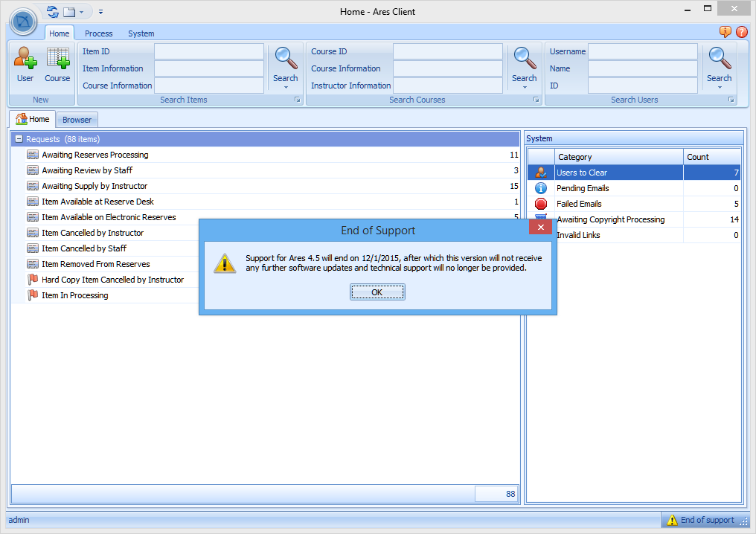Open the Ares application orb menu
The width and height of the screenshot is (756, 534).
click(x=24, y=21)
